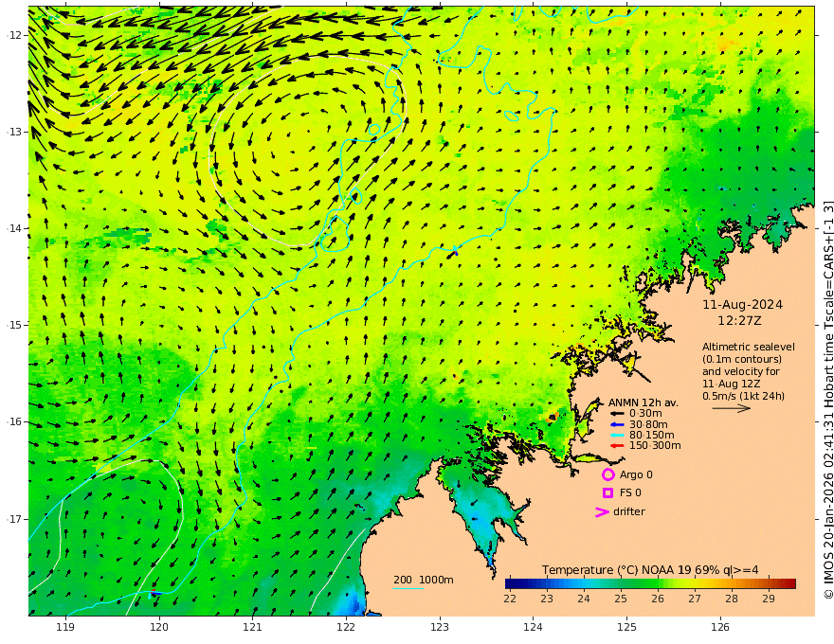
Task: Click the '0.5m/s (1kt 24h)' scale text
Action: [743, 396]
